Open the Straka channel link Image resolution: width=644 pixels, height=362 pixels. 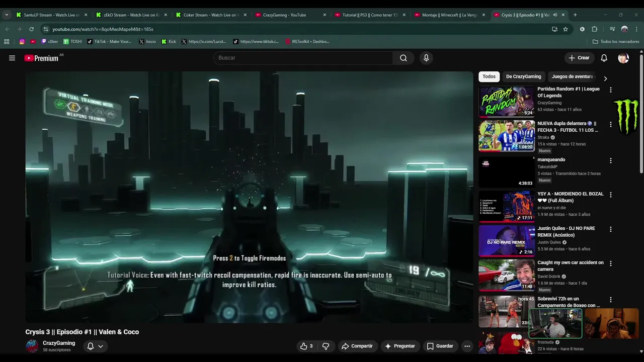pos(544,137)
